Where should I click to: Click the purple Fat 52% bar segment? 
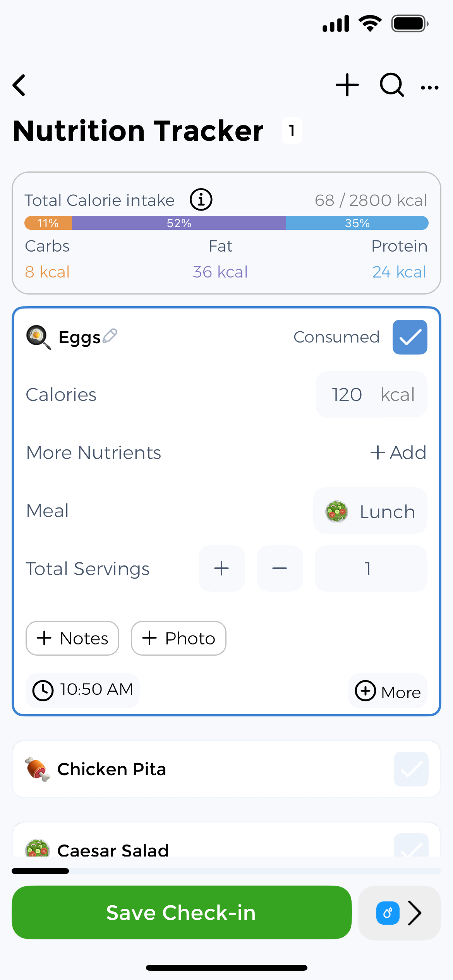click(x=179, y=223)
